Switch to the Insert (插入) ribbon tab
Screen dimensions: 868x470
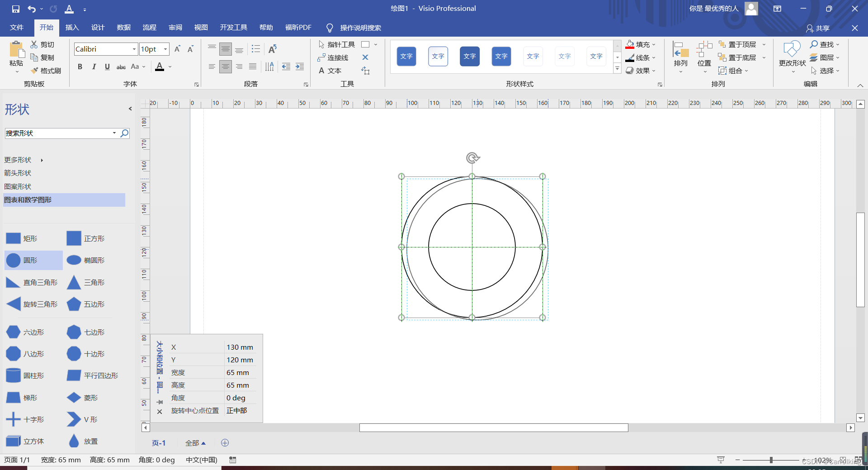[x=72, y=28]
